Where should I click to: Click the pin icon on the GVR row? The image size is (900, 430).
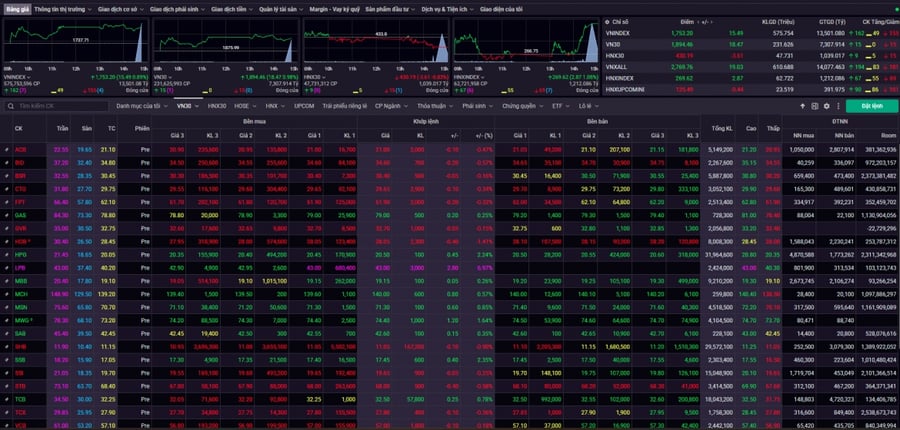[7, 228]
